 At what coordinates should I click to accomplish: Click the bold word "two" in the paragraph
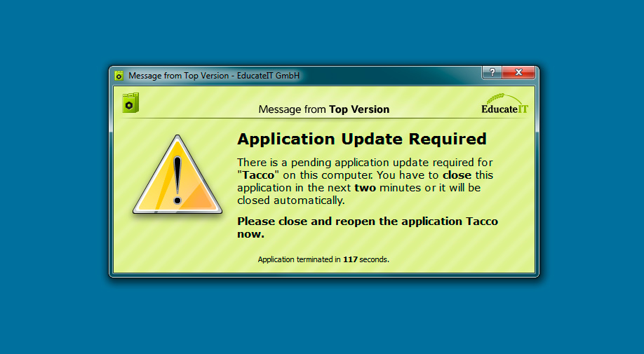pos(365,187)
